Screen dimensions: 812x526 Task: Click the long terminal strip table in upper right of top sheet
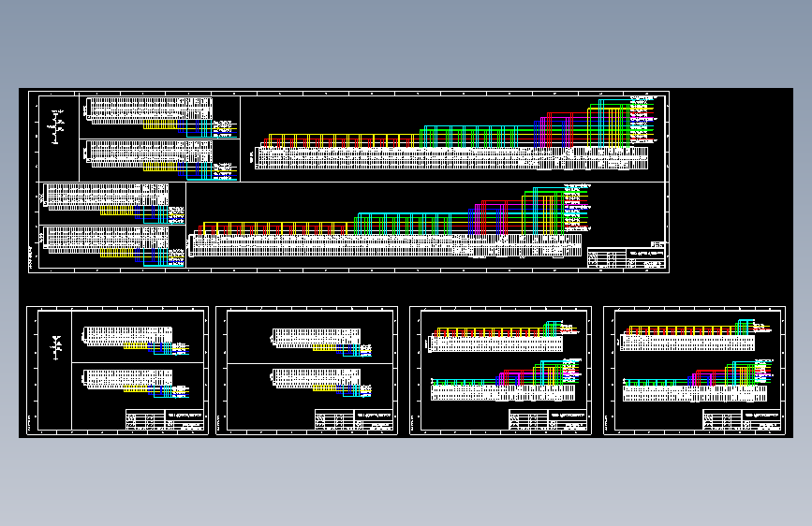451,158
